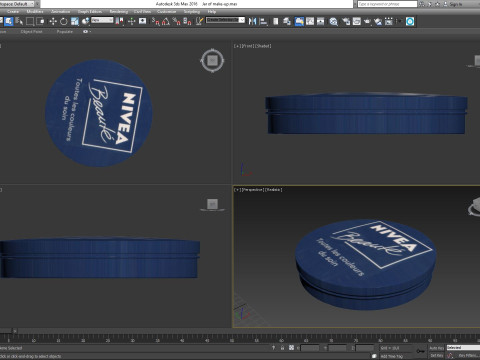Viewport: 480px width, 360px height.
Task: Open the Rendering menu
Action: click(119, 11)
